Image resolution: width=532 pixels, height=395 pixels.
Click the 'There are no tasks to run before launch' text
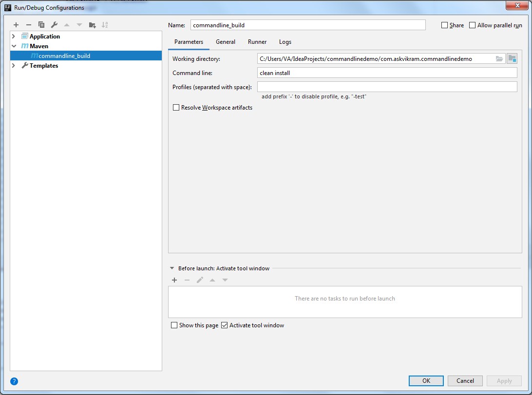[x=345, y=299]
